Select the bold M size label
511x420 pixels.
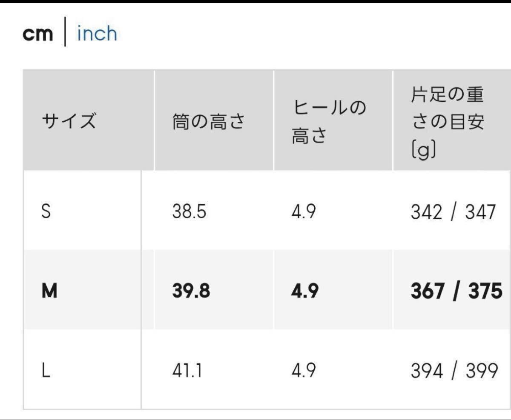click(x=49, y=291)
